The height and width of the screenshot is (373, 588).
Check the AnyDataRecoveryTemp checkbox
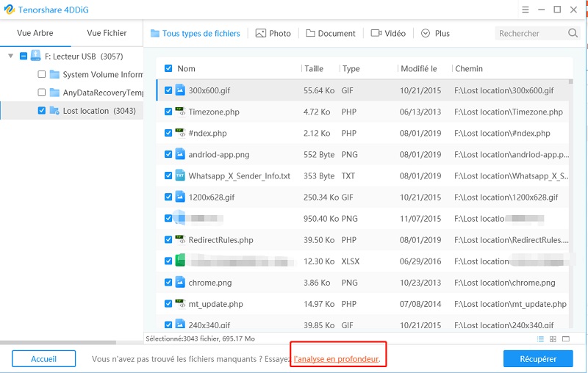click(42, 92)
